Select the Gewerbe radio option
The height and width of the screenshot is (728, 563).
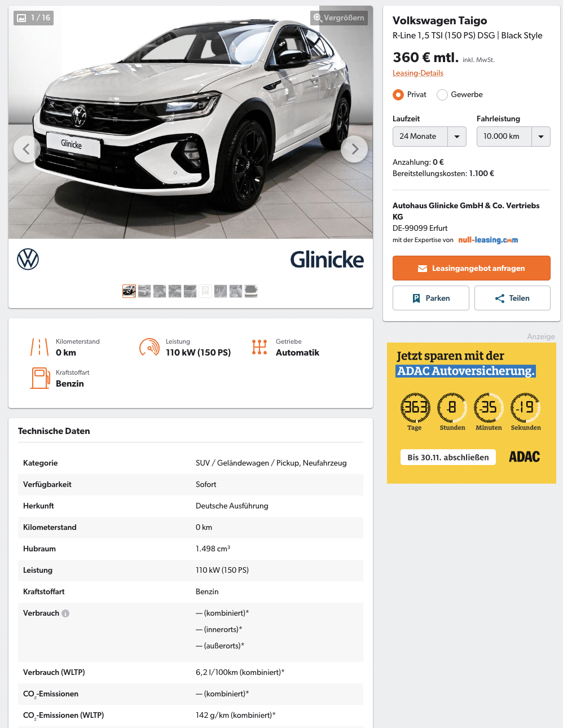point(442,95)
